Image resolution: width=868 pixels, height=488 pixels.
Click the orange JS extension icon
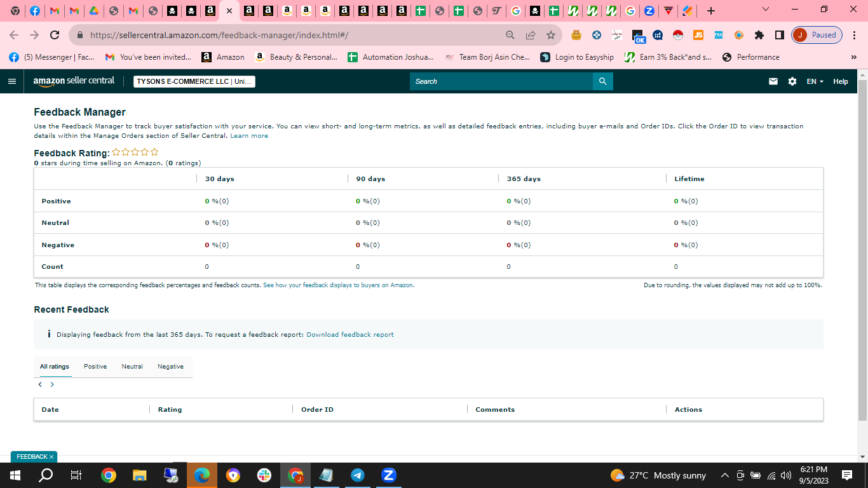[x=698, y=35]
